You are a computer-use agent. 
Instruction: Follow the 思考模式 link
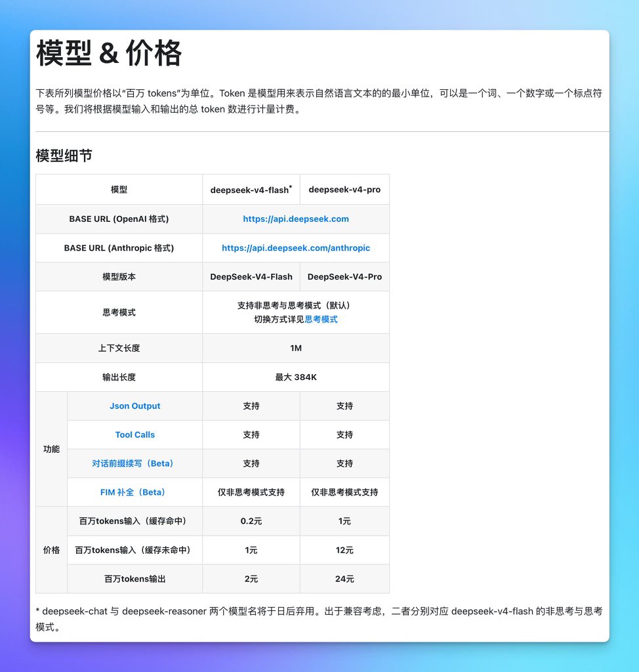321,320
